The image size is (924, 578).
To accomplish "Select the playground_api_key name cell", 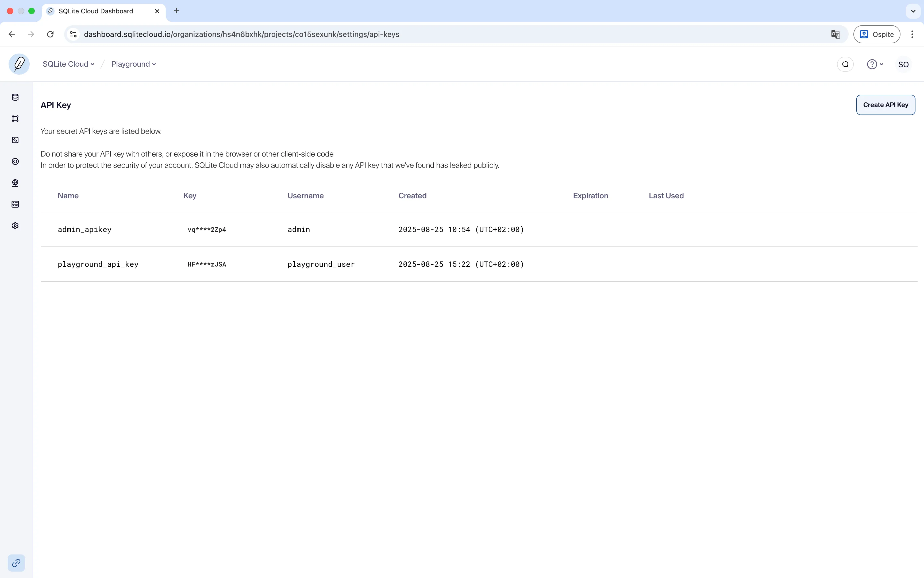I will pyautogui.click(x=98, y=264).
